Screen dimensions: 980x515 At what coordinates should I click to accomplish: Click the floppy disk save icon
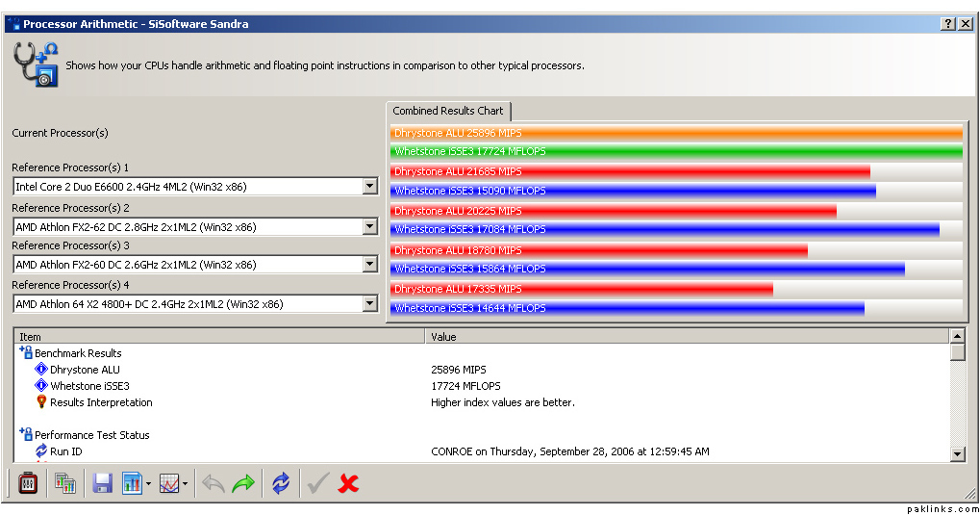(102, 483)
